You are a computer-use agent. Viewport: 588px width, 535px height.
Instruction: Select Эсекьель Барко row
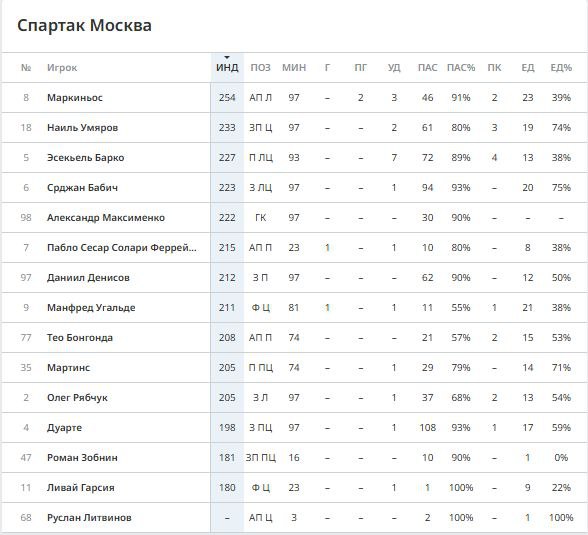294,157
